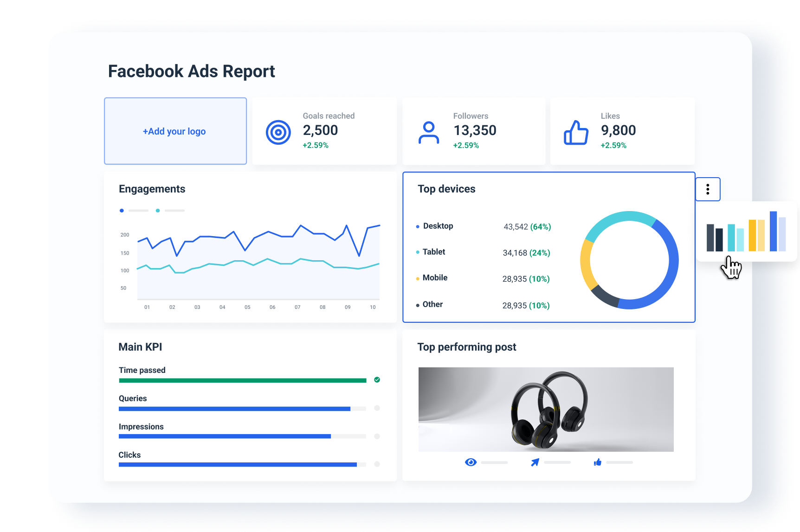
Task: Click the yellow Mobile legend dot
Action: (417, 278)
